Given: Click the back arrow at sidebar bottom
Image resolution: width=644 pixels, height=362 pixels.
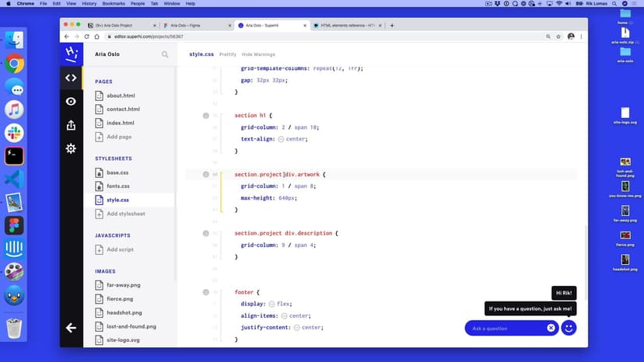Looking at the screenshot, I should click(71, 328).
